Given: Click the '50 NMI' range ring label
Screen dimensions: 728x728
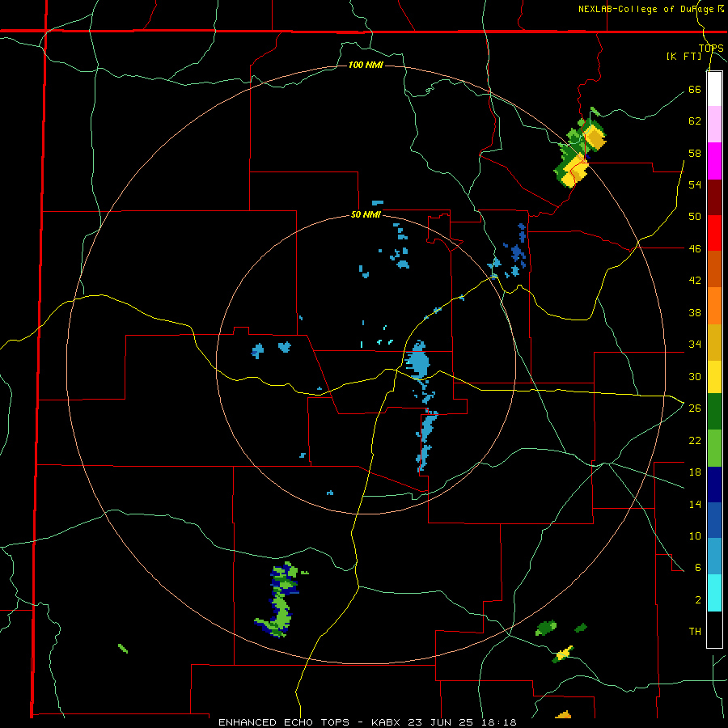Looking at the screenshot, I should 366,214.
